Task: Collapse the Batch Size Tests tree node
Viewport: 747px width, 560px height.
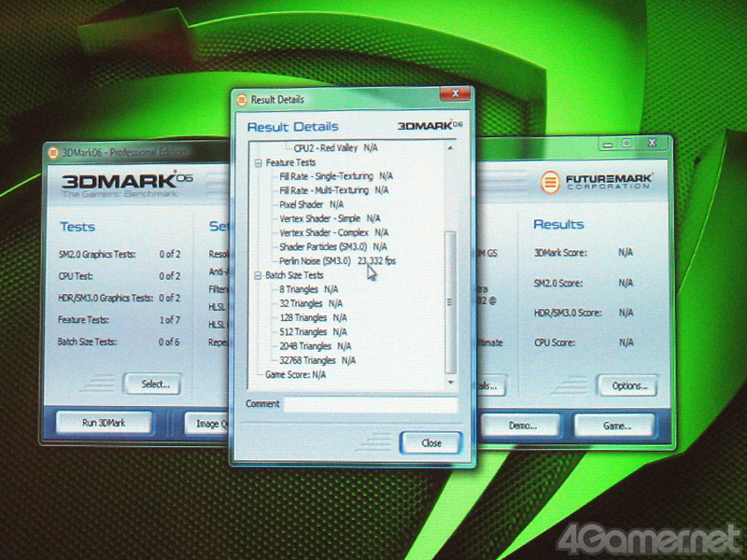Action: pos(258,275)
